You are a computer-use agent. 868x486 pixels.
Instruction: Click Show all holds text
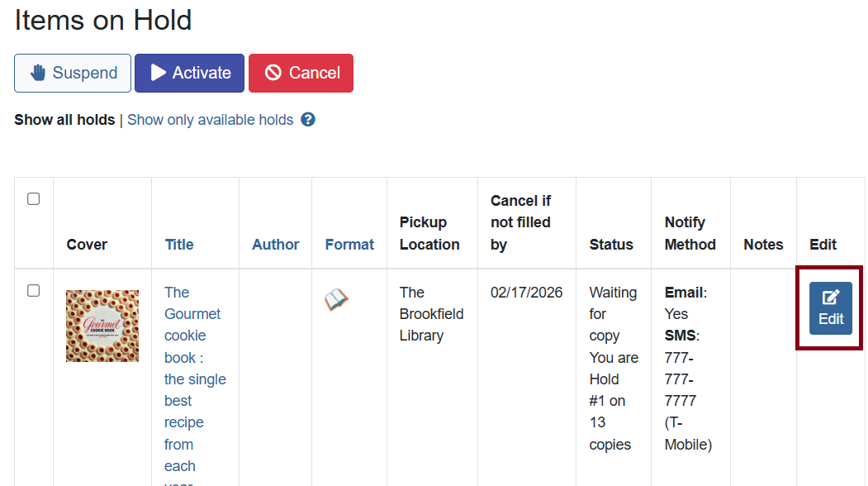(64, 120)
